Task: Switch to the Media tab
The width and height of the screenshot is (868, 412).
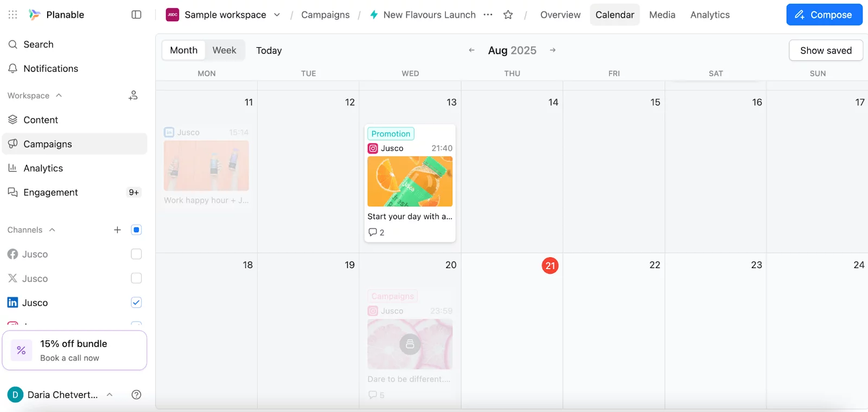Action: (662, 15)
